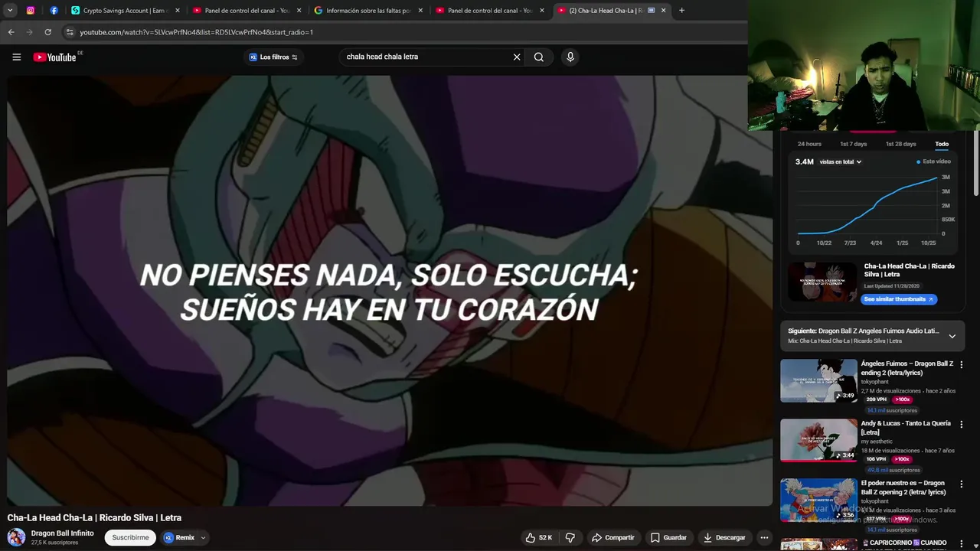Screen dimensions: 980x551
Task: Switch to the pinned Facebook tab
Action: pos(54,11)
